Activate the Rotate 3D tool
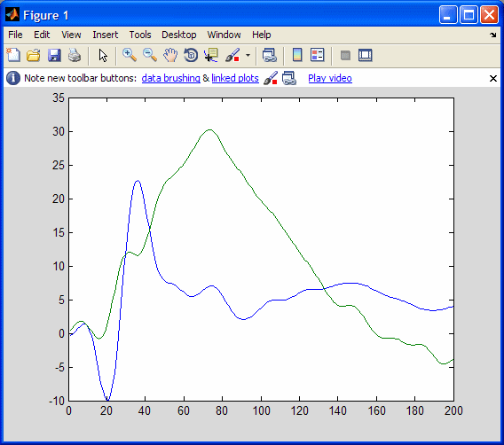 pos(191,55)
